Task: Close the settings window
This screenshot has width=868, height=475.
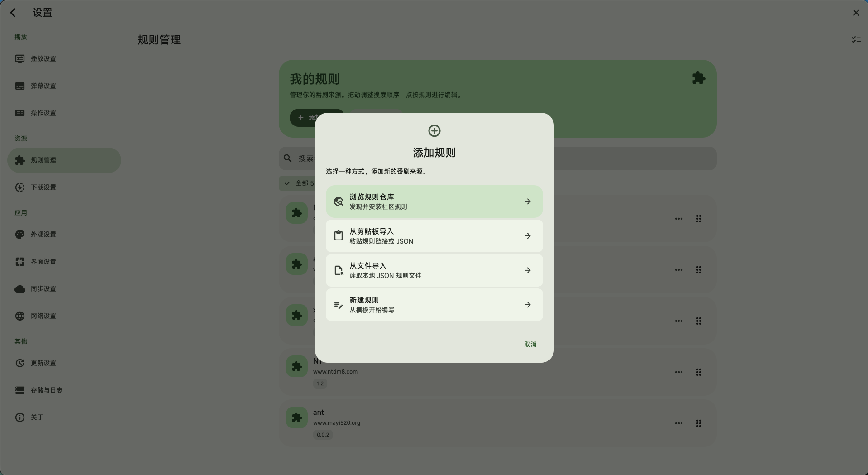Action: (x=856, y=13)
